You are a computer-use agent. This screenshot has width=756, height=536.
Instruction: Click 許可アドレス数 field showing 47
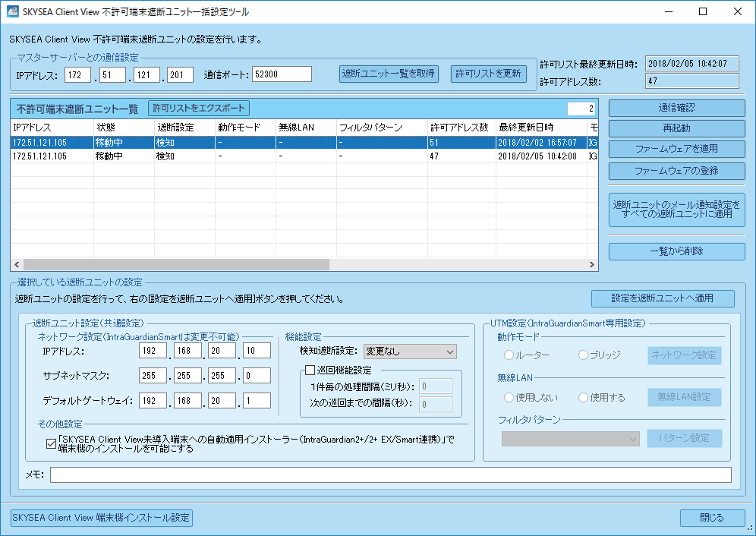click(x=692, y=81)
